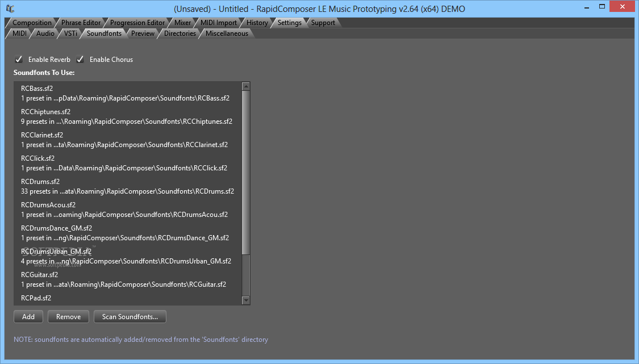Open the Audio settings subtab
Image resolution: width=639 pixels, height=364 pixels.
[45, 34]
